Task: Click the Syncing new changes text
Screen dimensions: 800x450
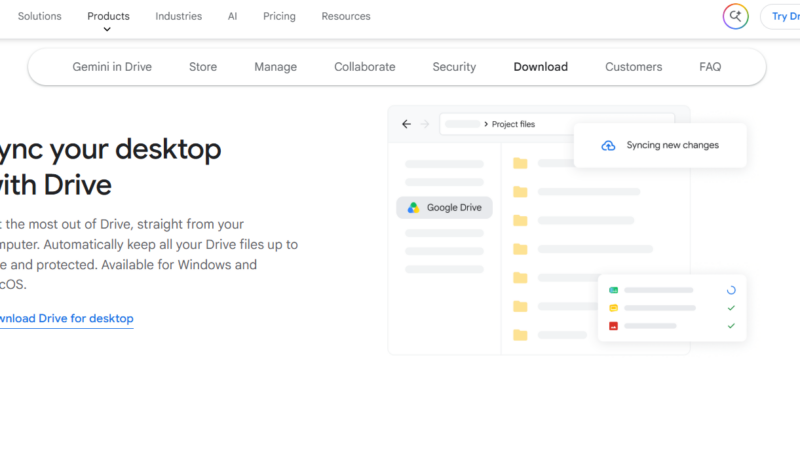Action: tap(672, 145)
